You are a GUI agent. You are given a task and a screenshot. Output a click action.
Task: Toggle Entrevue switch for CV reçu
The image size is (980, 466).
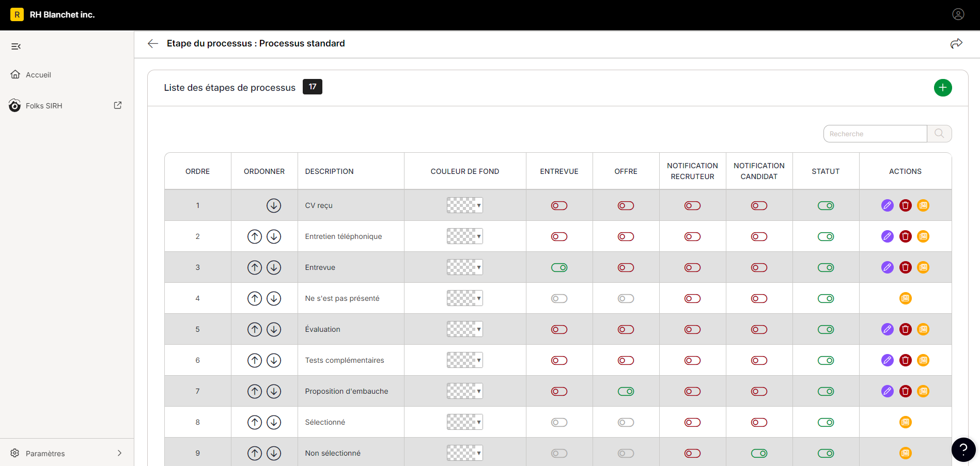559,205
